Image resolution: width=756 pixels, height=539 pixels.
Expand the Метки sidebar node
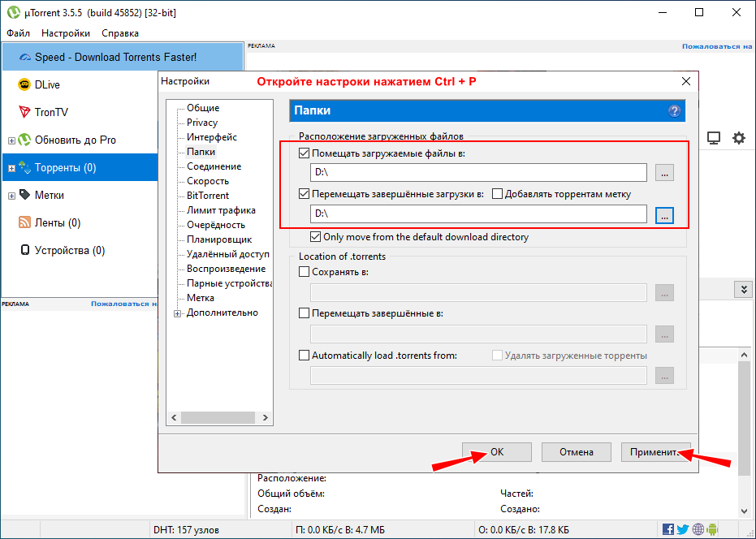11,196
